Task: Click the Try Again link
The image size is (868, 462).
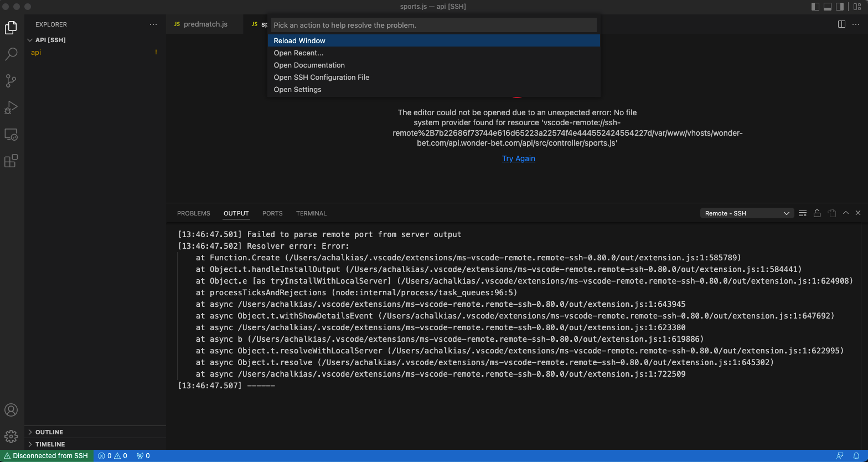Action: point(519,158)
